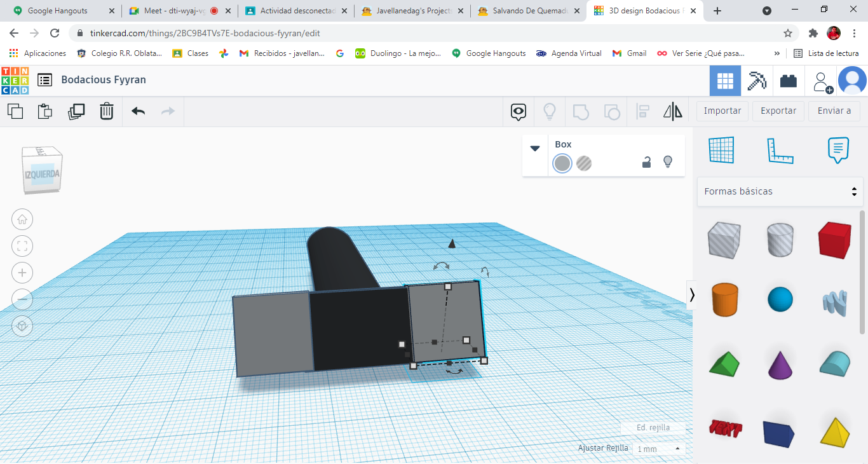Pick the purple Cone shape

(x=780, y=364)
